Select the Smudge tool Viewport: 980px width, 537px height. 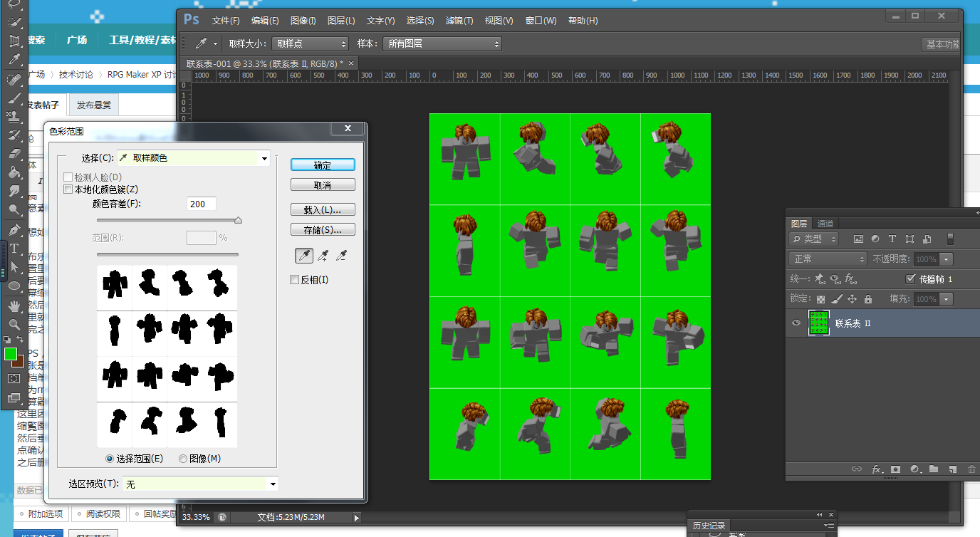[x=14, y=191]
